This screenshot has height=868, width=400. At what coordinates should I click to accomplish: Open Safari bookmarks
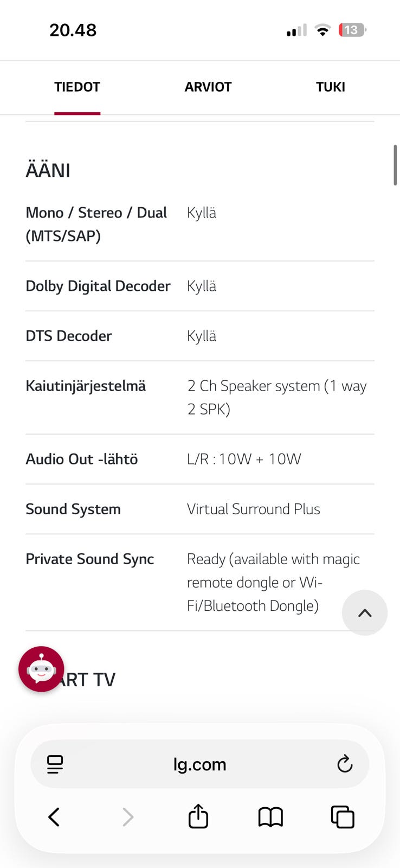tap(270, 817)
